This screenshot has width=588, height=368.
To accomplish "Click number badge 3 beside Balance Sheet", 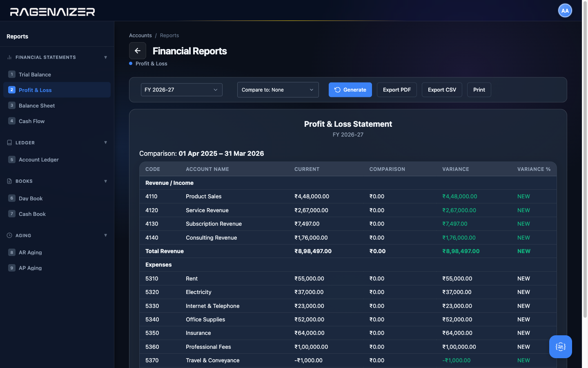I will 12,105.
